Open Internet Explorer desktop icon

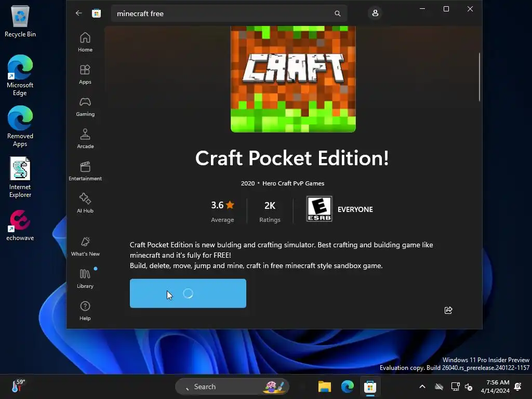[20, 177]
